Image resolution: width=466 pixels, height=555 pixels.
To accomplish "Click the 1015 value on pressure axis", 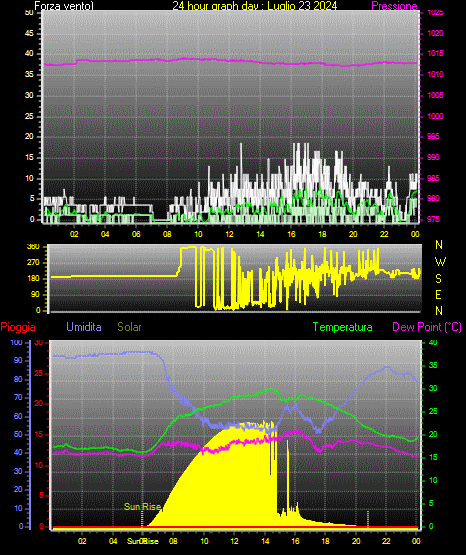I will coord(435,53).
